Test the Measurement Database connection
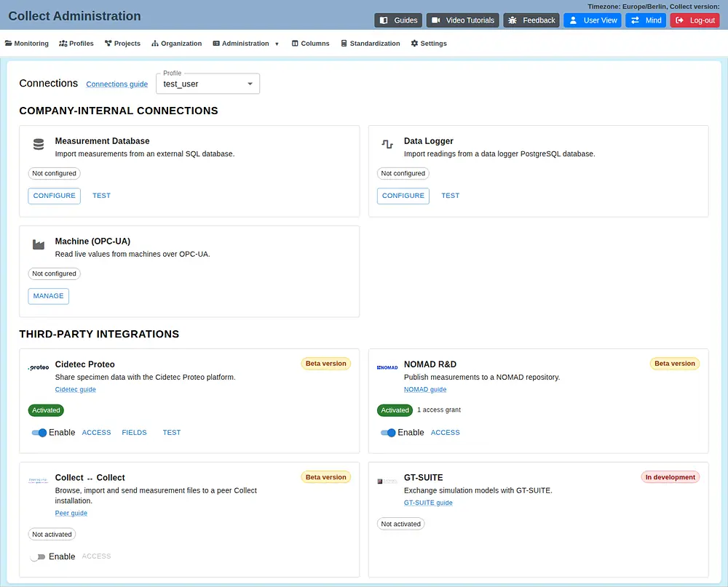The image size is (728, 587). (x=101, y=196)
